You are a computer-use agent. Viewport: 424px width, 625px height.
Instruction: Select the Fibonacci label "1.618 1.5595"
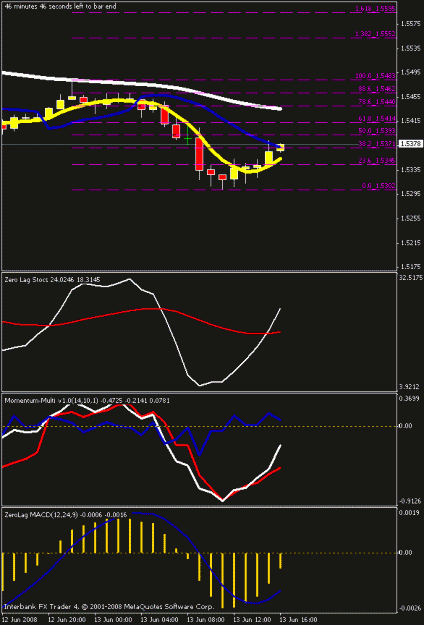click(375, 8)
